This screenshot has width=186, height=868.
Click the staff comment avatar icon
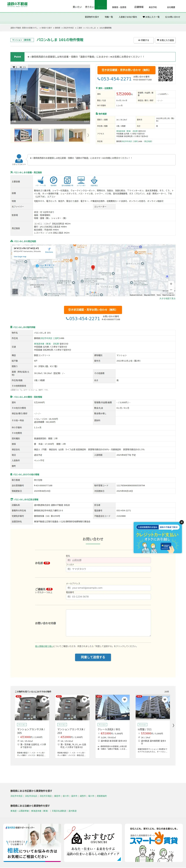tap(19, 158)
